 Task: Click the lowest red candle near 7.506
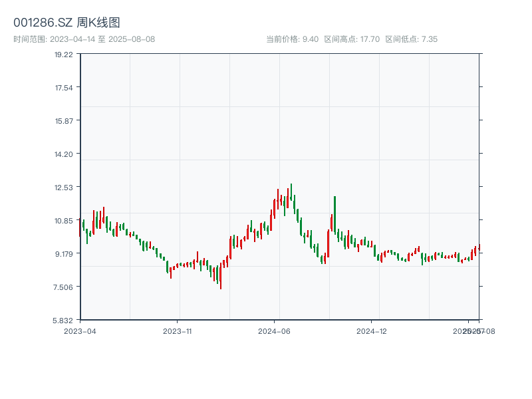(221, 278)
